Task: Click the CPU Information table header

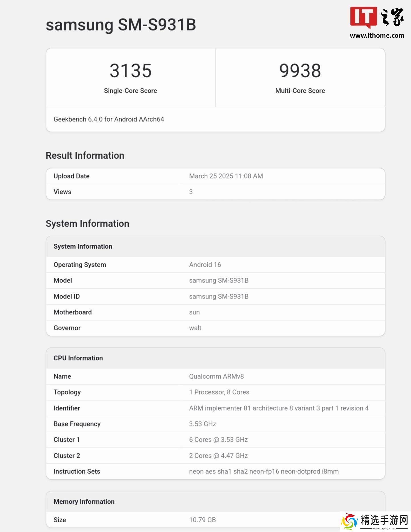Action: [x=78, y=358]
